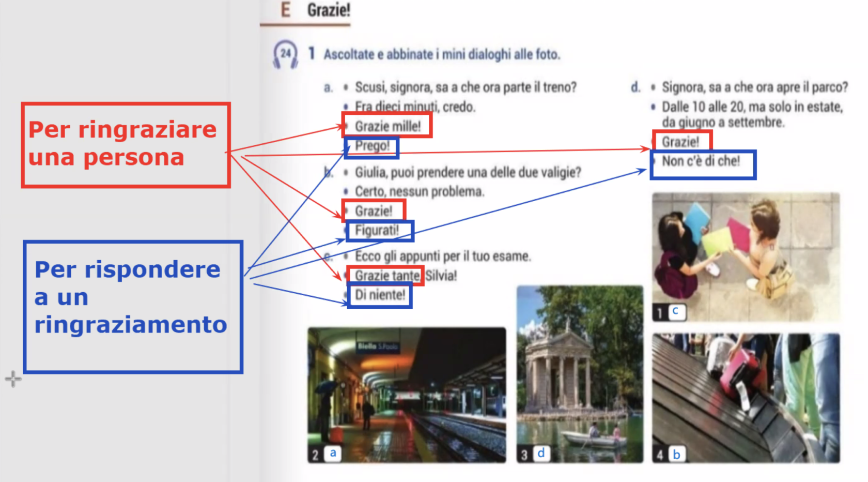The image size is (868, 482).
Task: Click the red-boxed "Grazie mille!" phrase
Action: [387, 125]
